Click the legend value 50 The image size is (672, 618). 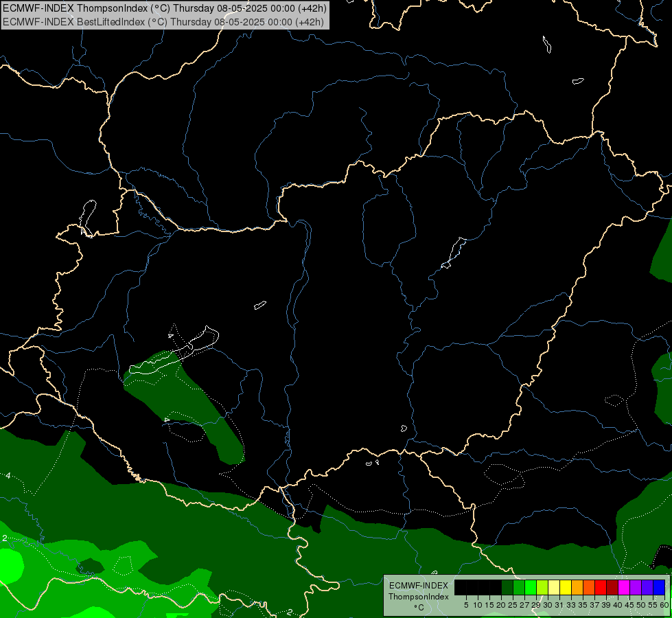coord(641,605)
